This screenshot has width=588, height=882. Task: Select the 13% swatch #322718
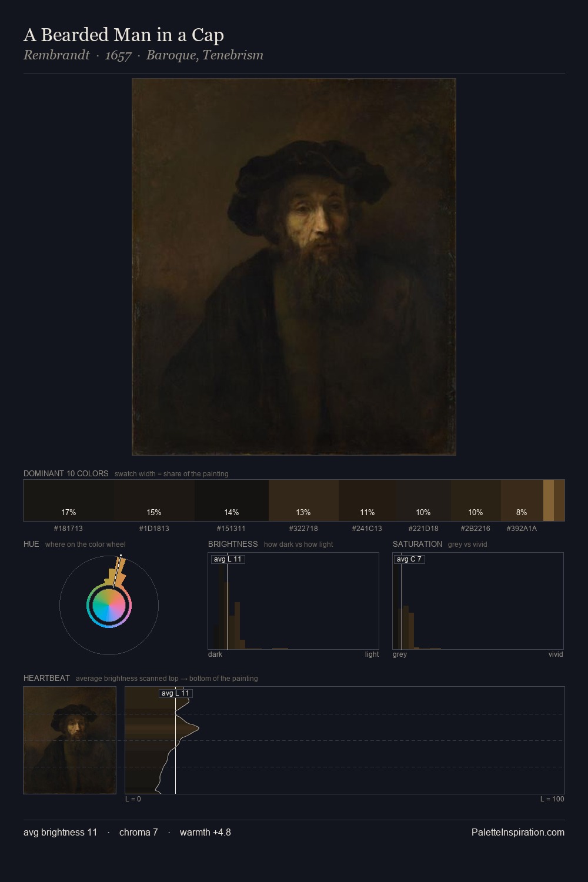pyautogui.click(x=303, y=500)
